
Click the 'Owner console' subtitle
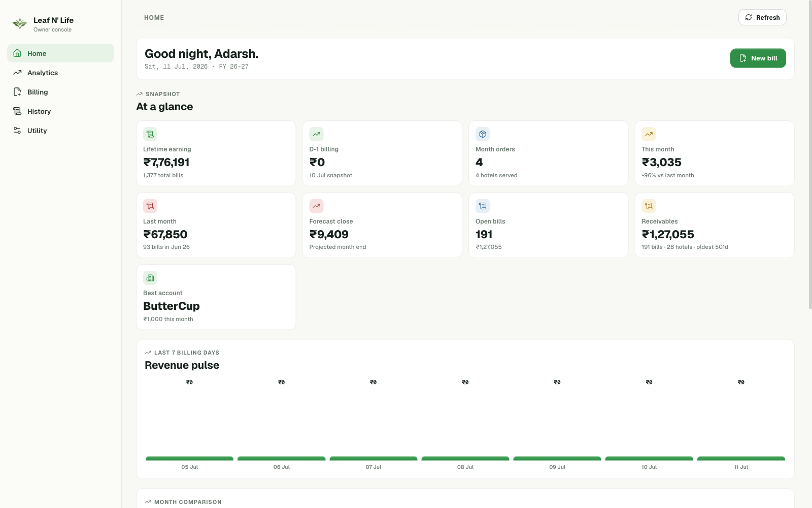52,29
